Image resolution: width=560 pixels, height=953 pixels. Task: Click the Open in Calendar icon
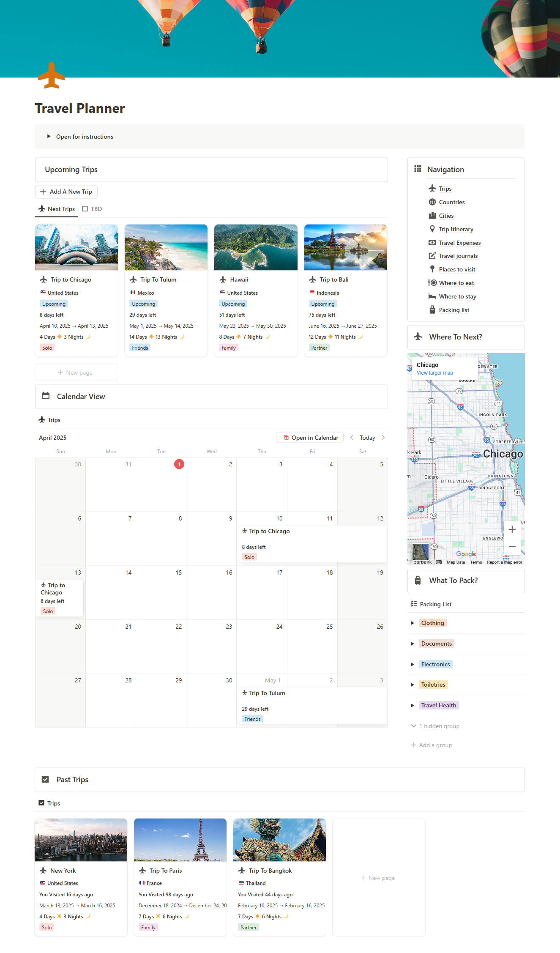[286, 438]
